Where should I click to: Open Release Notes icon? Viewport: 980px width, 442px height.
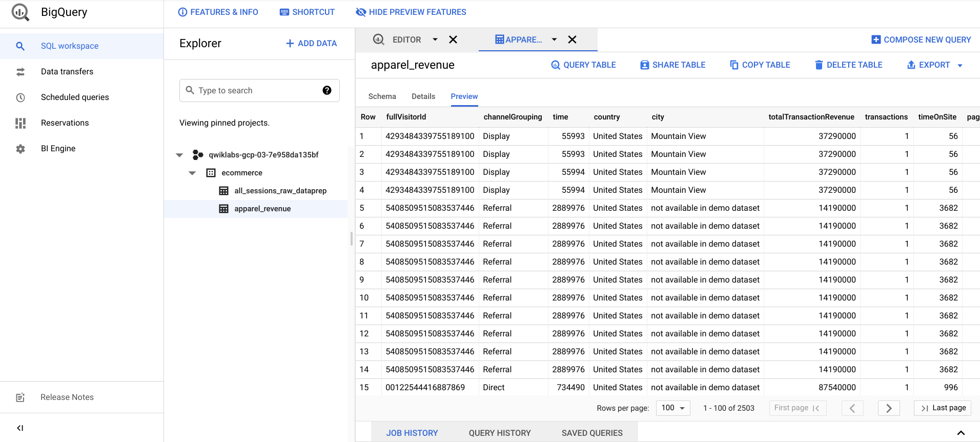click(21, 397)
